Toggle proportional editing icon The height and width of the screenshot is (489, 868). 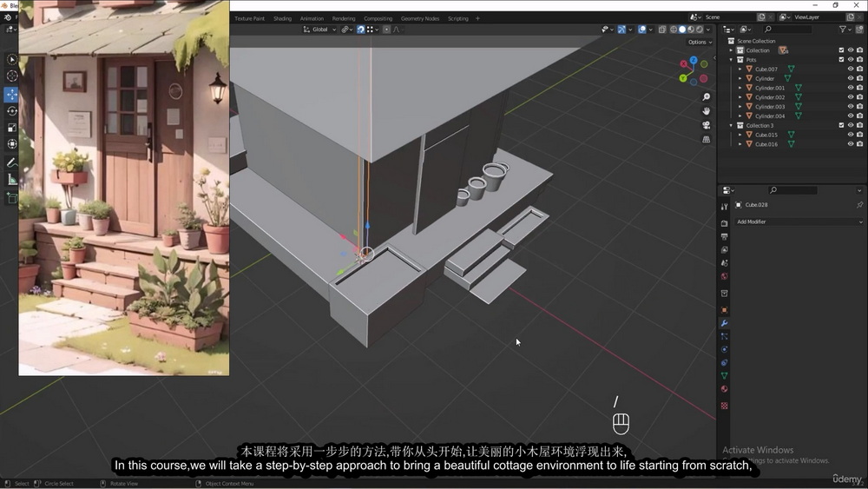386,30
